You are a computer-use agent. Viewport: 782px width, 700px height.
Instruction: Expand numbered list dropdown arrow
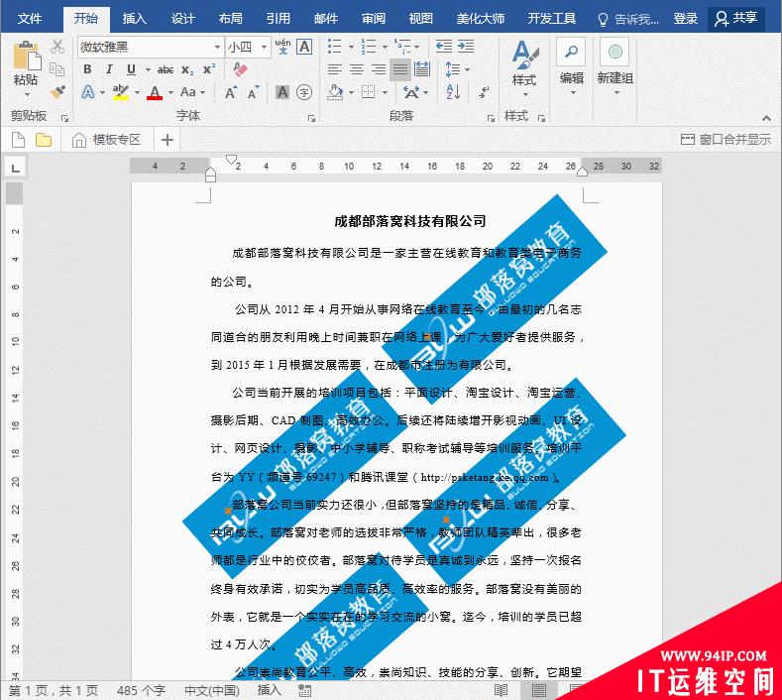(385, 47)
